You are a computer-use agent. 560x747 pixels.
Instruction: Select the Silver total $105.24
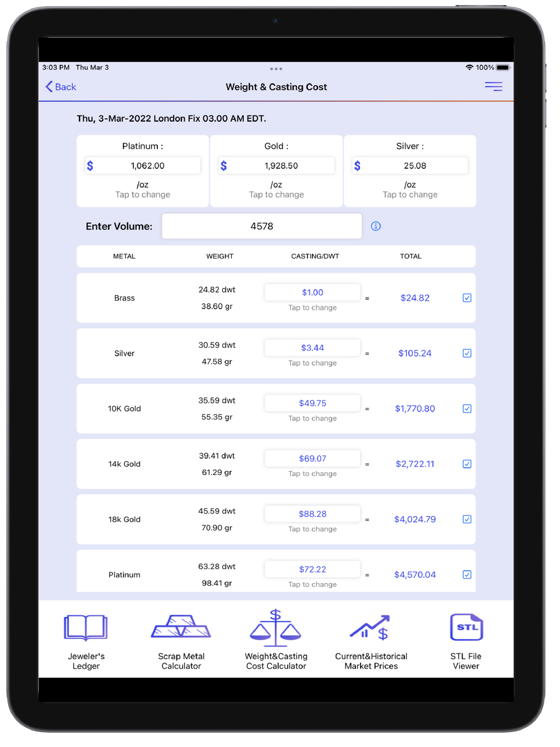point(415,353)
